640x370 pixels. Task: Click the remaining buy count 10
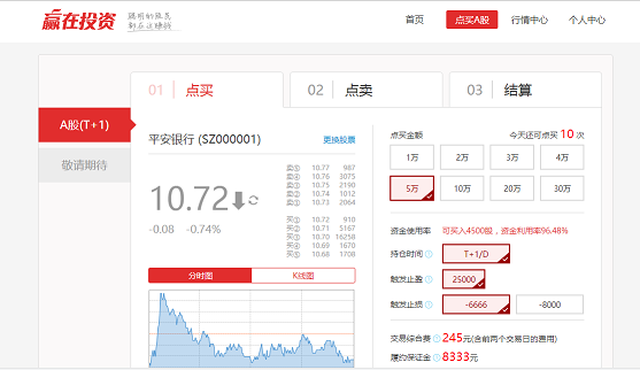pos(567,134)
